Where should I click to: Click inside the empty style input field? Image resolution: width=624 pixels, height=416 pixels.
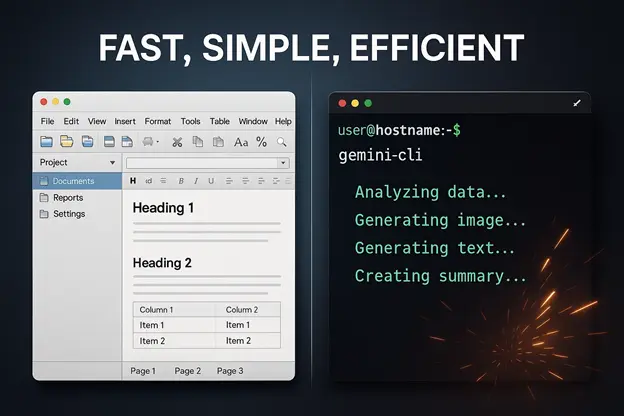(202, 163)
